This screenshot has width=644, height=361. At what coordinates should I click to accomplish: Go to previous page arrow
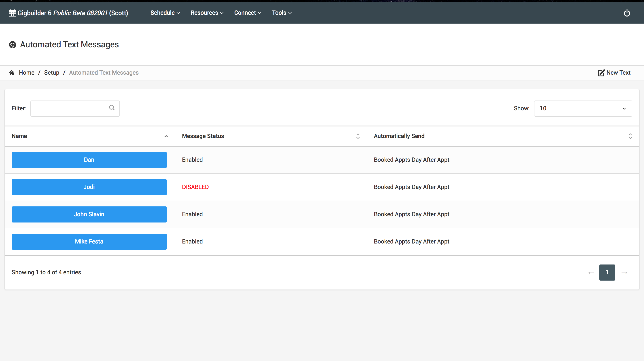pyautogui.click(x=591, y=273)
